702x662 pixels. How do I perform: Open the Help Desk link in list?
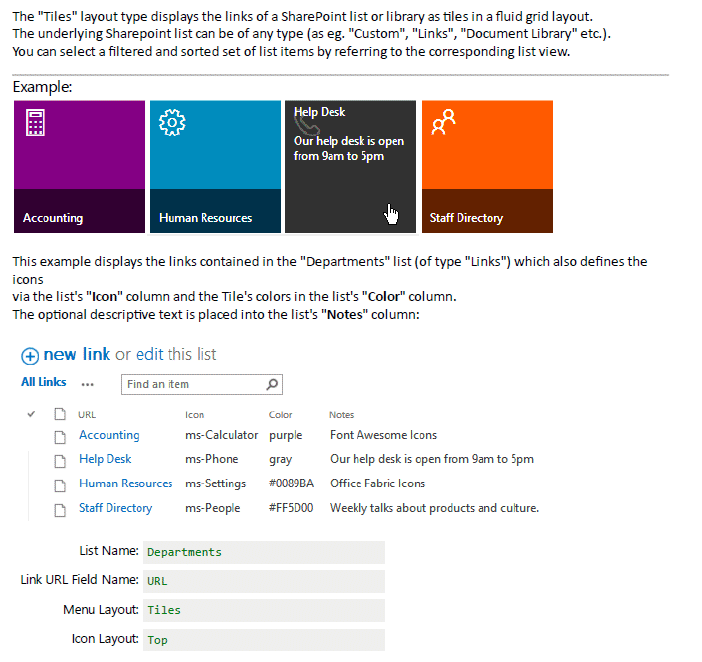click(x=105, y=459)
